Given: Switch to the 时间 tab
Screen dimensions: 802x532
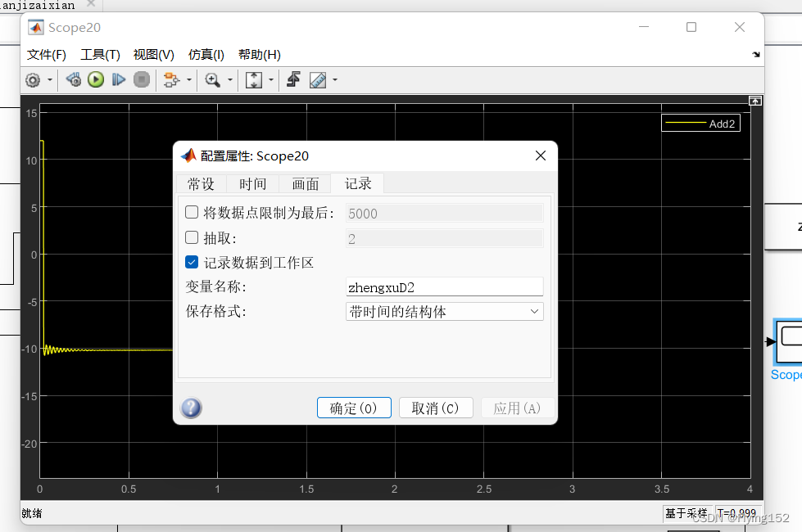Looking at the screenshot, I should click(x=252, y=183).
